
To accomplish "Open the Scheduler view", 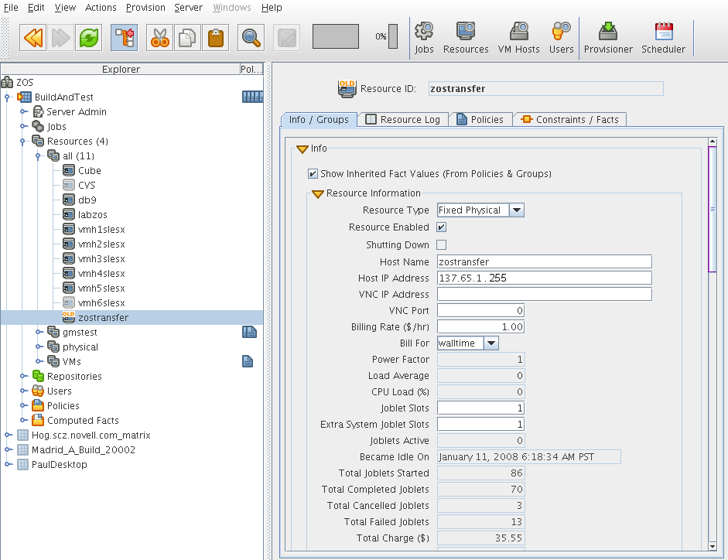I will point(663,38).
